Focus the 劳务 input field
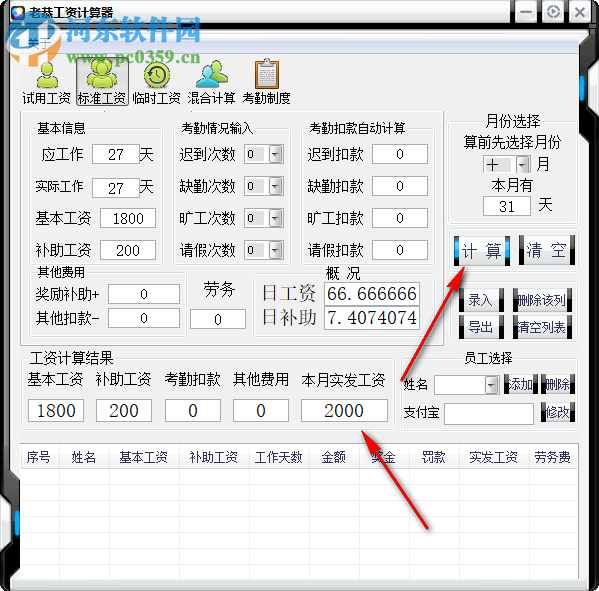 coord(218,319)
